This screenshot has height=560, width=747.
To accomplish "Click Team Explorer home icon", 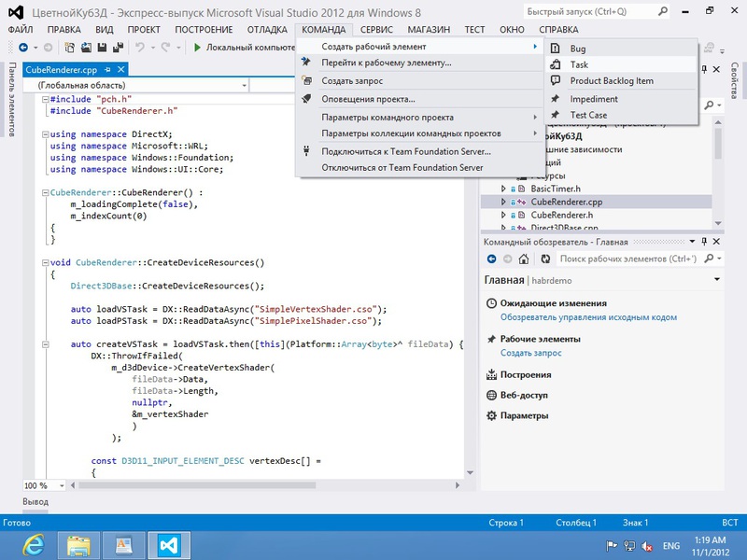I will pos(524,259).
